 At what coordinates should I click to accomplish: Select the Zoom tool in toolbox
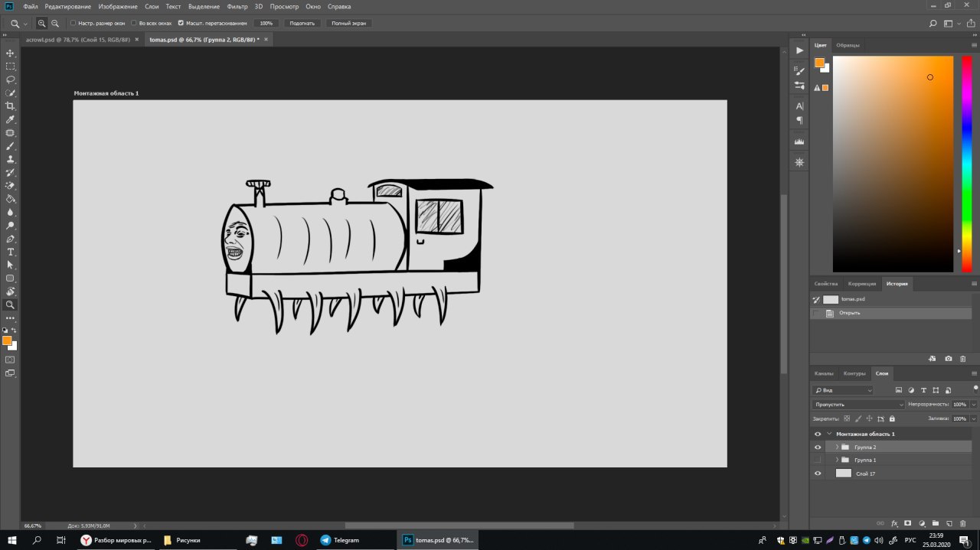11,304
